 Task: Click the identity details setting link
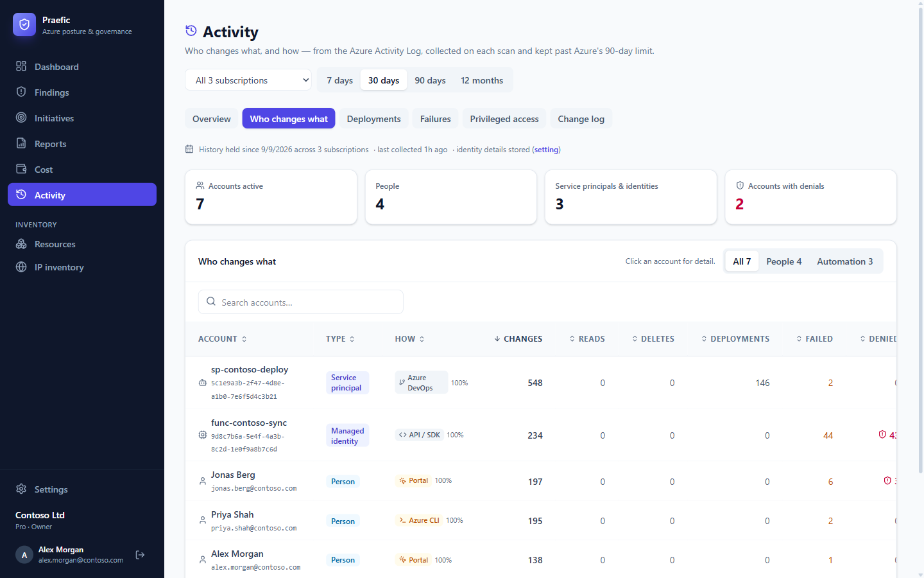(547, 150)
